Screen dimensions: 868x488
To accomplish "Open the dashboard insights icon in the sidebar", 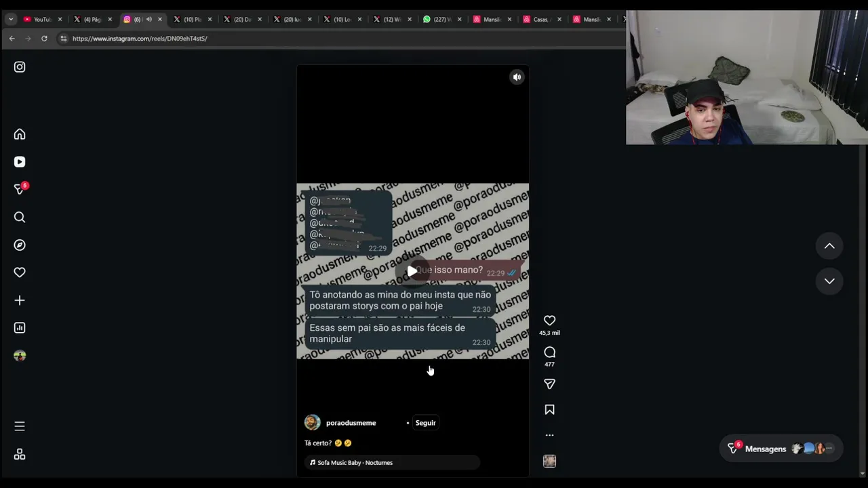I will click(x=20, y=328).
